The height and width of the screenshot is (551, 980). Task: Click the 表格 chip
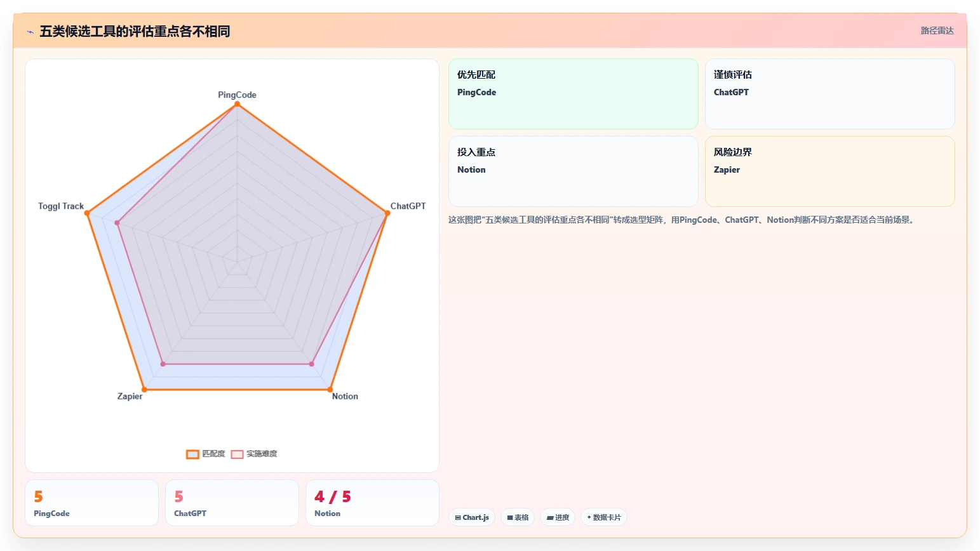(518, 517)
